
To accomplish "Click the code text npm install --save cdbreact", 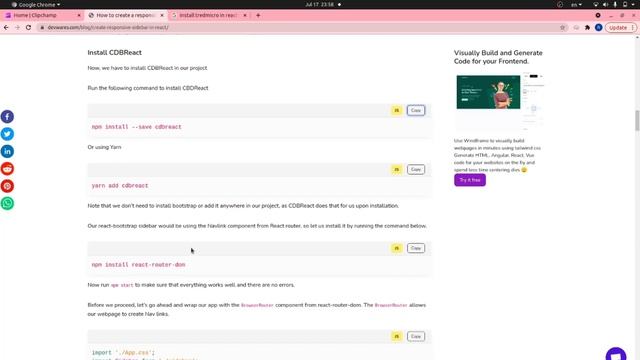I will (136, 127).
